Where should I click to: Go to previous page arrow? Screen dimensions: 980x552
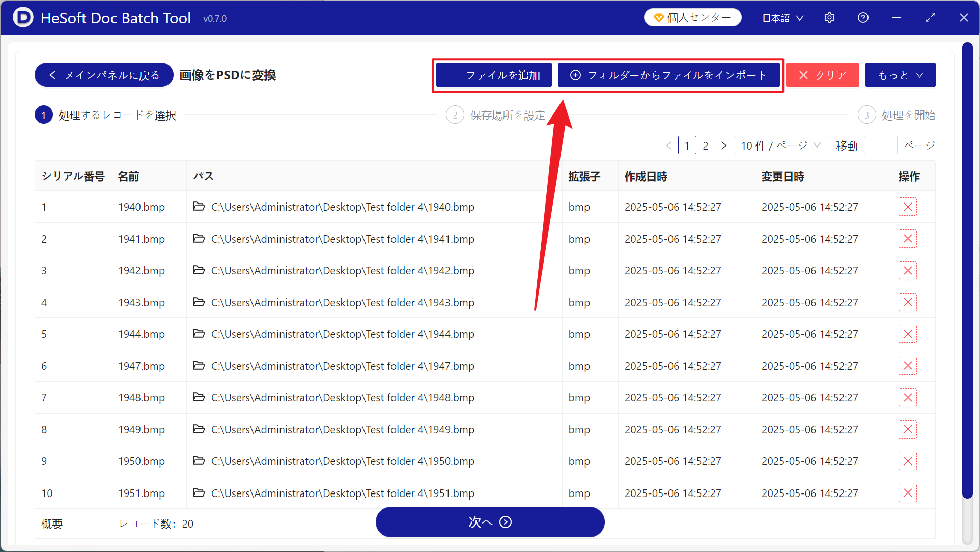click(669, 146)
